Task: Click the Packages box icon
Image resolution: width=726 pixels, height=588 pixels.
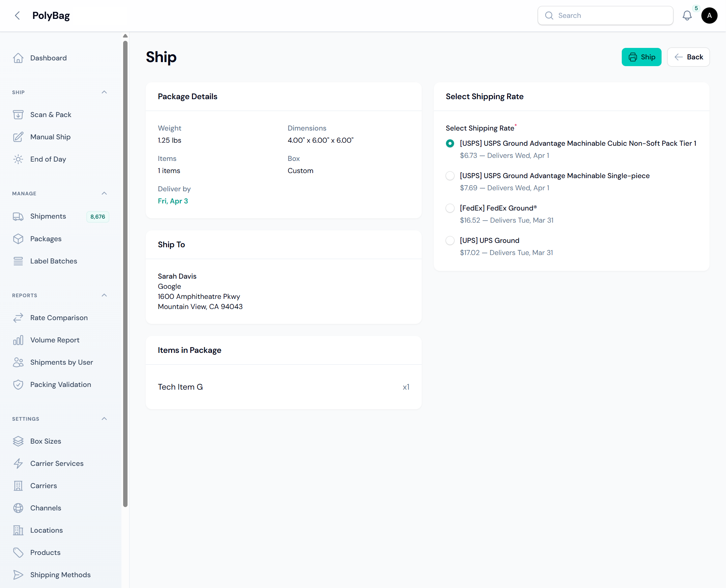Action: coord(18,239)
